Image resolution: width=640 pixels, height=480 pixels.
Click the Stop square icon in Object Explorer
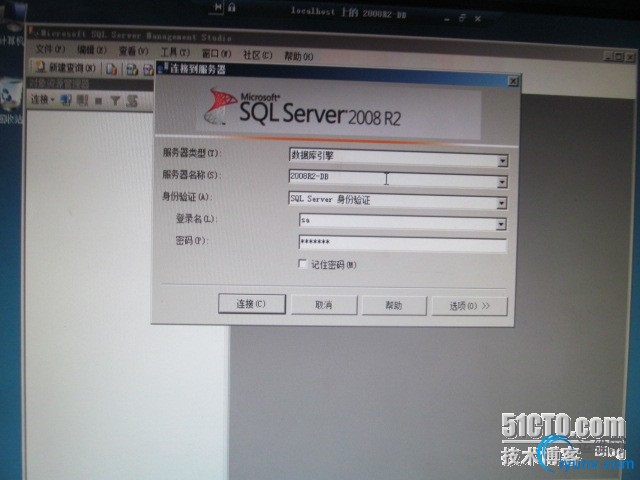coord(98,100)
